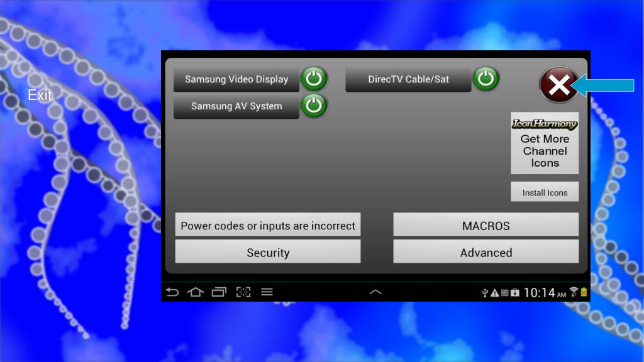Select the Samsung Video Display device
This screenshot has height=362, width=644.
point(236,80)
